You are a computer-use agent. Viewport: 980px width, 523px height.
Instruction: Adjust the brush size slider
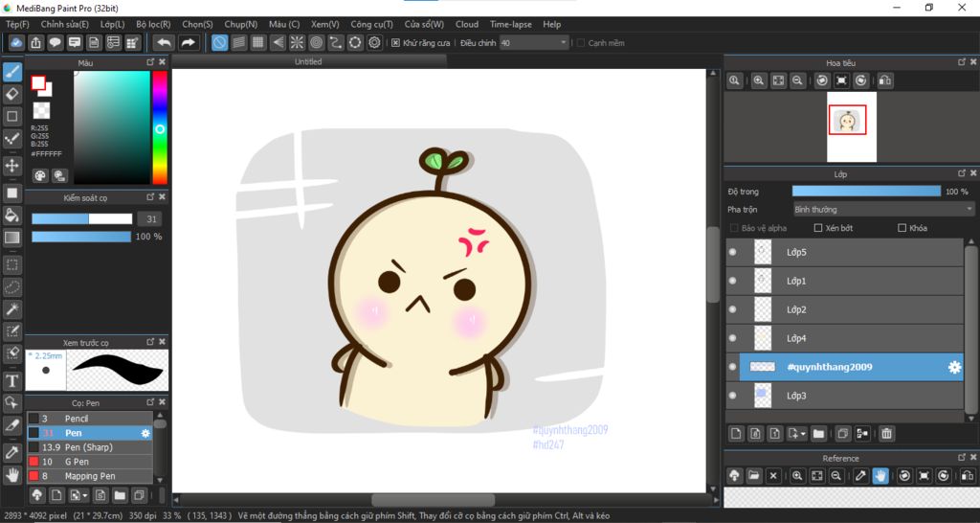82,219
